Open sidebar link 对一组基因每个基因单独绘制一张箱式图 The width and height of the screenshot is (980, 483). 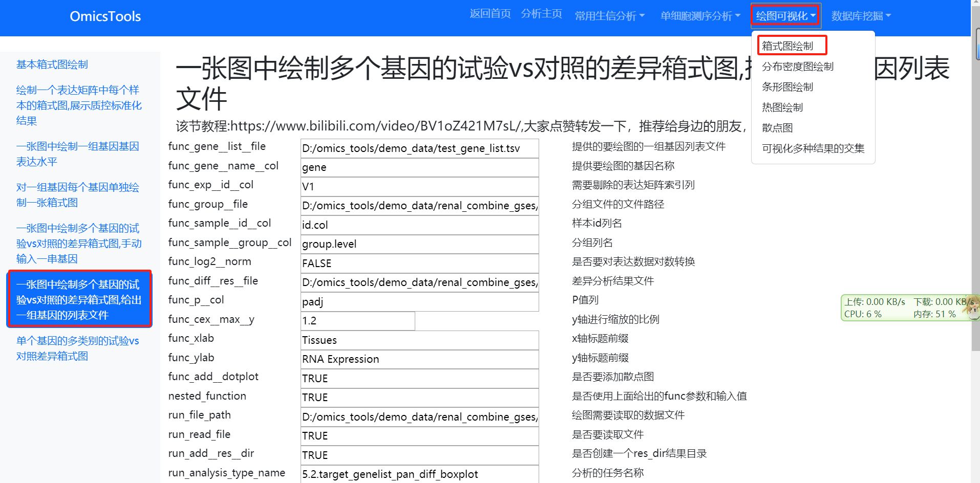78,195
